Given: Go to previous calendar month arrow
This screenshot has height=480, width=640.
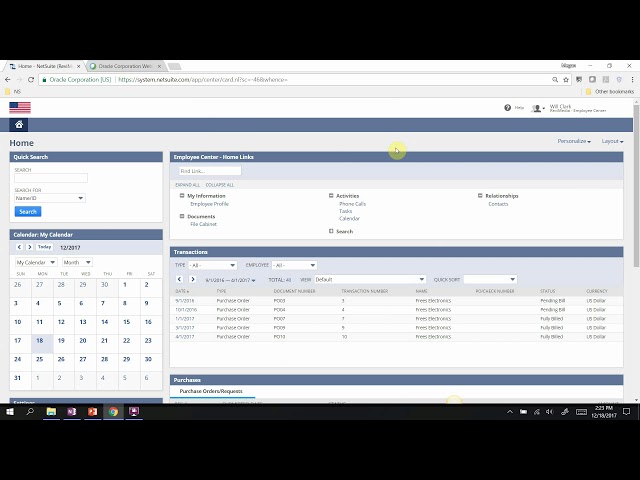Looking at the screenshot, I should [x=19, y=247].
